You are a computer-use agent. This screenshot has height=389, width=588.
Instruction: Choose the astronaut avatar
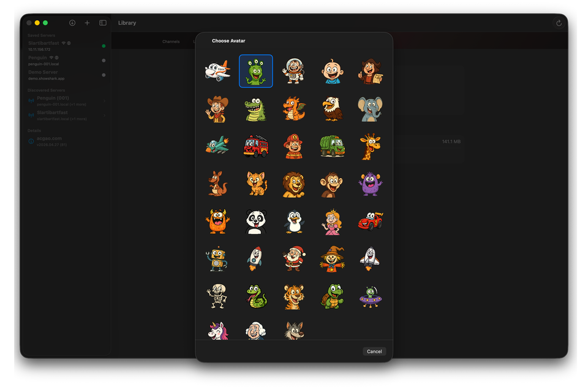click(x=294, y=70)
